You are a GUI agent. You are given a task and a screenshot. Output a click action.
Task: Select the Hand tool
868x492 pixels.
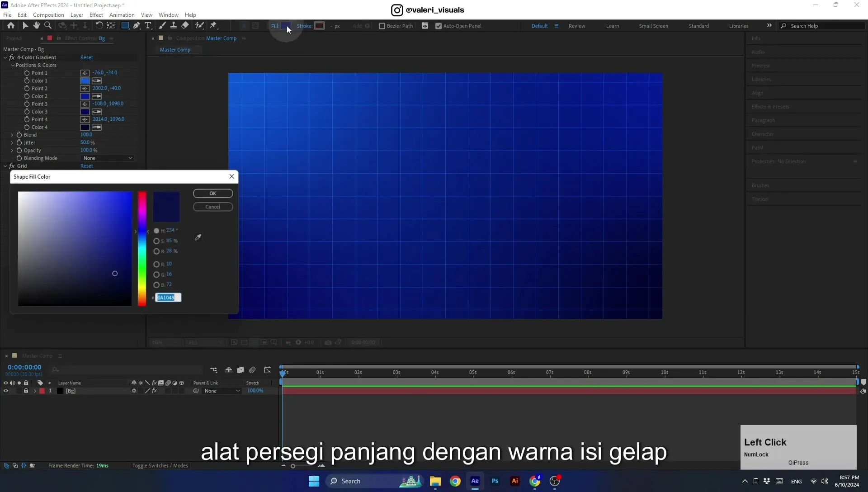coord(37,26)
